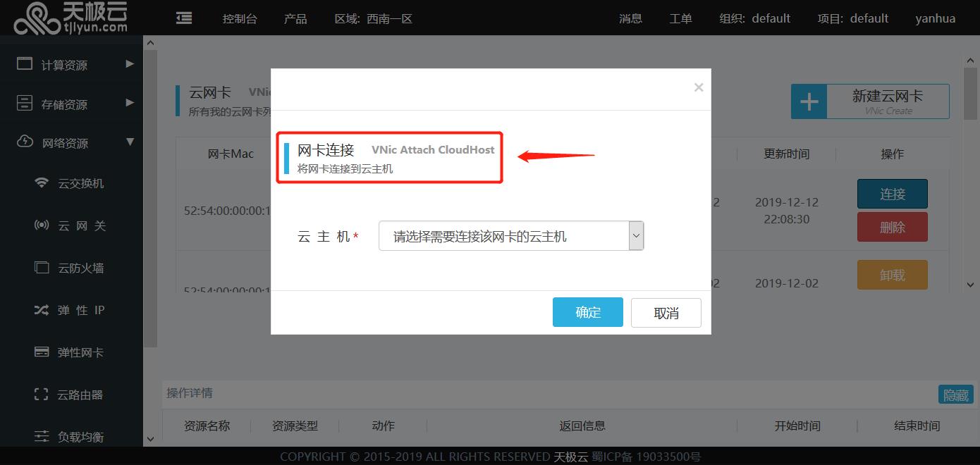The image size is (980, 465).
Task: Select the 弹性网卡 card icon
Action: (x=42, y=352)
